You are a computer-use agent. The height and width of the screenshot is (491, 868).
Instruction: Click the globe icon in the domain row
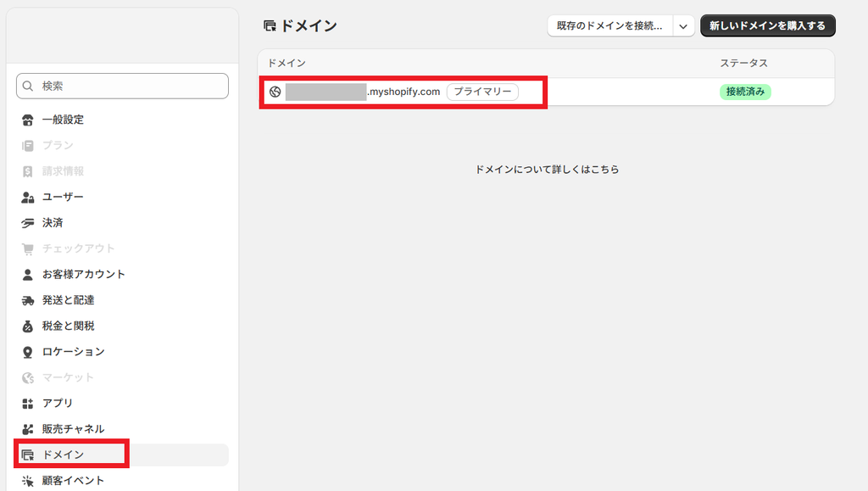(275, 92)
